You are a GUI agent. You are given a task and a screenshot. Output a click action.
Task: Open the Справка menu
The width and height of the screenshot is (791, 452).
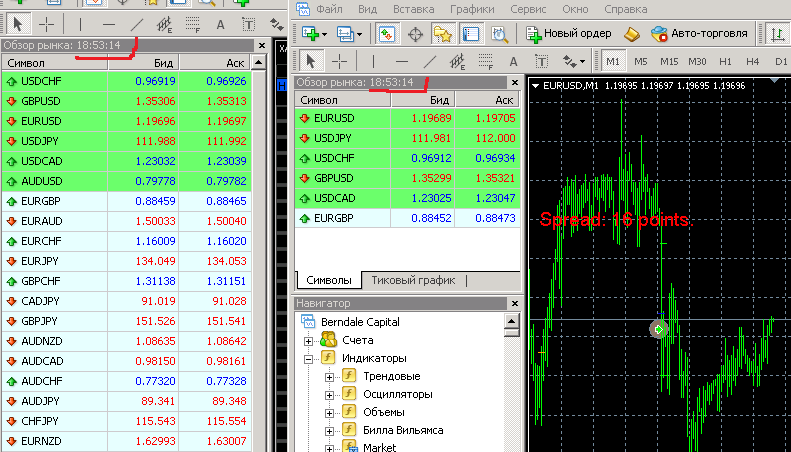(x=626, y=9)
